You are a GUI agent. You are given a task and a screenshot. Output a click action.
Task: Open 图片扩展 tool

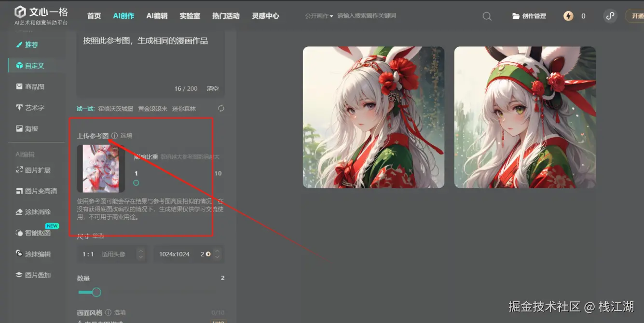point(33,170)
